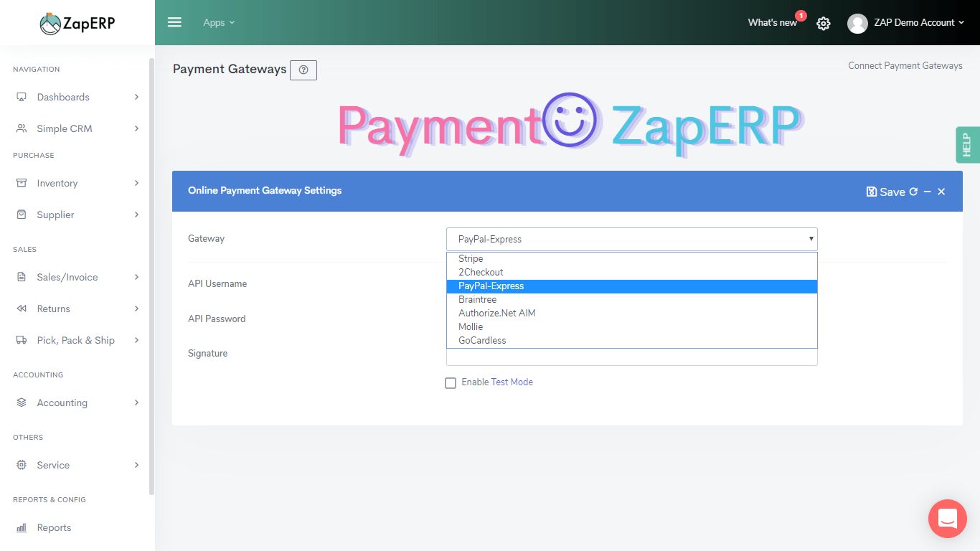The height and width of the screenshot is (551, 980).
Task: Open the settings gear icon
Action: click(x=824, y=23)
